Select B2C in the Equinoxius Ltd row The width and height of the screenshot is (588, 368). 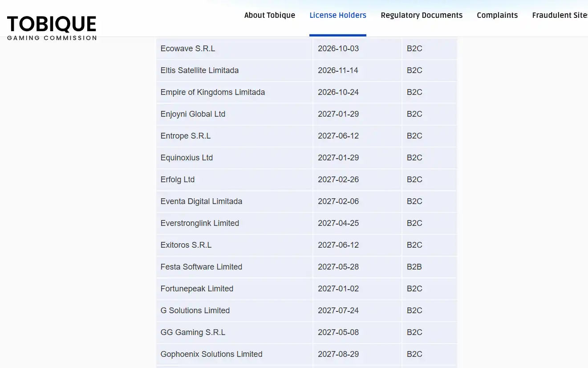click(414, 158)
